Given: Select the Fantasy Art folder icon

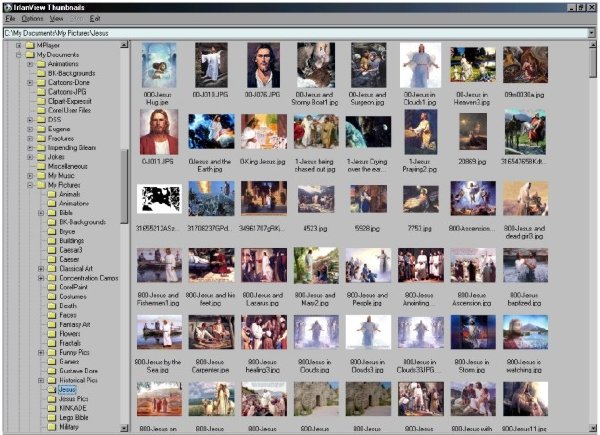Looking at the screenshot, I should point(52,324).
